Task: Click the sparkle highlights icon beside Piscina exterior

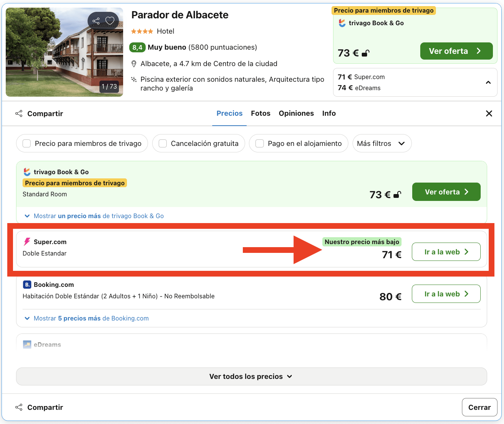Action: (134, 79)
